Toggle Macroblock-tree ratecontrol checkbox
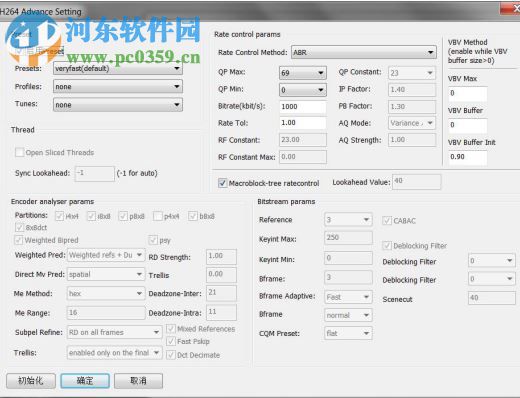The height and width of the screenshot is (398, 520). tap(222, 183)
